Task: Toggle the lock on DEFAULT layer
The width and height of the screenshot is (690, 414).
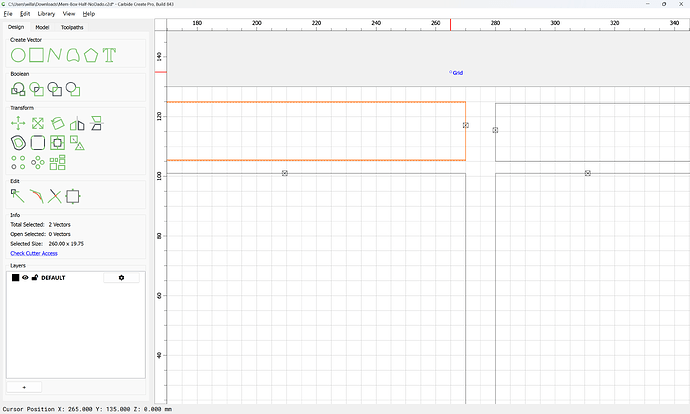Action: [x=35, y=278]
